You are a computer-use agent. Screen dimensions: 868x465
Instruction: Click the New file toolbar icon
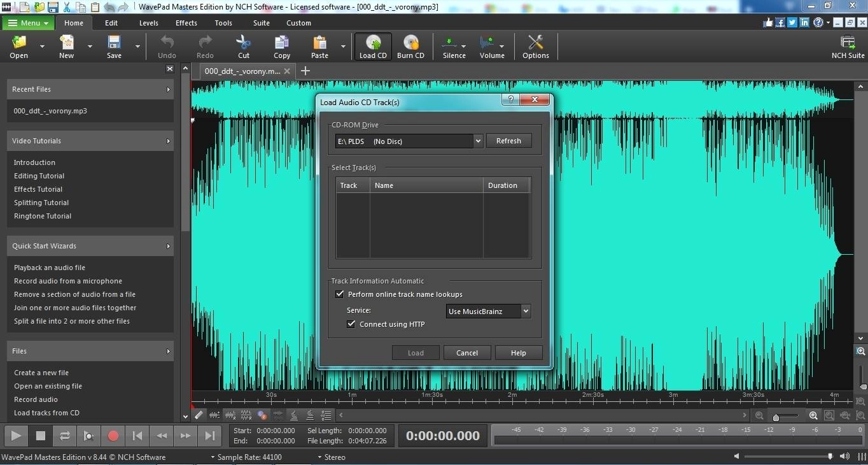point(66,43)
